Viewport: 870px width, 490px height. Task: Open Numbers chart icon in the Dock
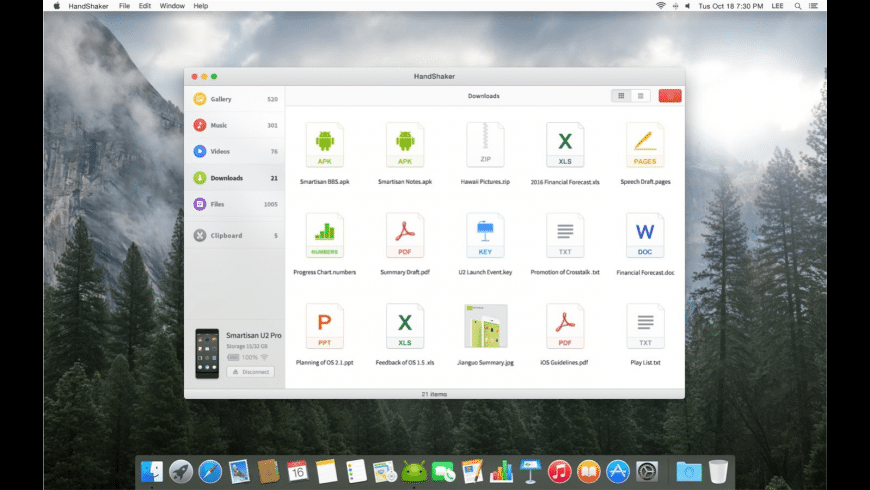click(501, 472)
